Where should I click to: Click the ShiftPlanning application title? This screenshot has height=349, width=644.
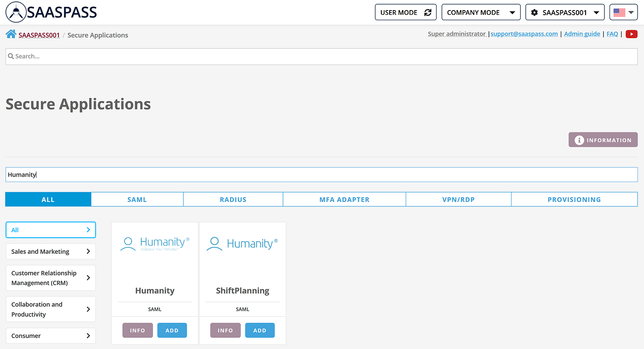point(242,291)
